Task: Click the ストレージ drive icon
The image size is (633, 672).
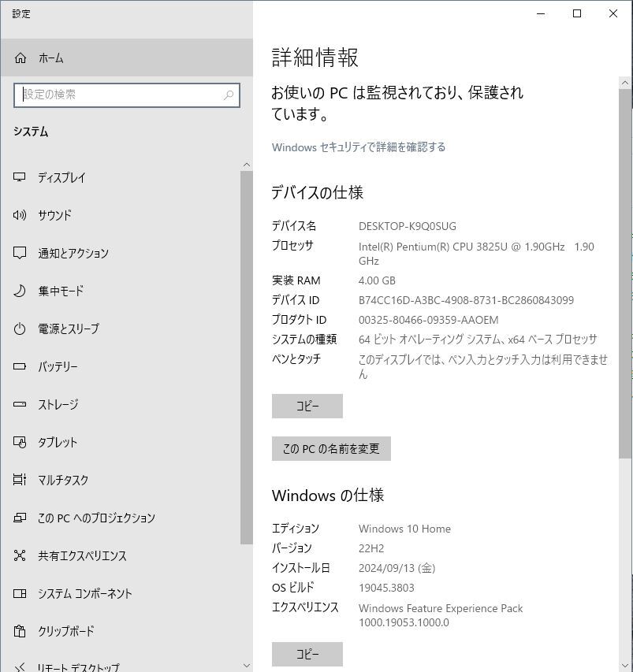Action: tap(20, 404)
